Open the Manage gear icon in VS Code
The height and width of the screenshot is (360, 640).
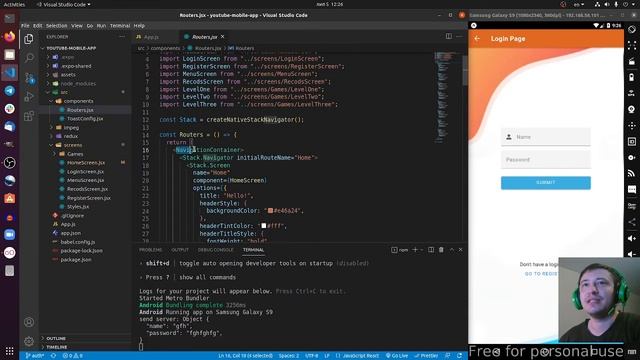coord(29,341)
